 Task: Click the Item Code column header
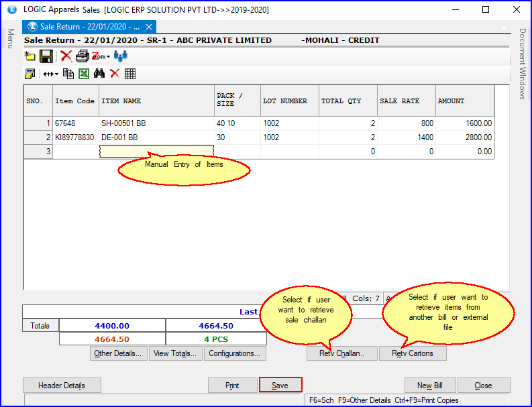pyautogui.click(x=76, y=101)
